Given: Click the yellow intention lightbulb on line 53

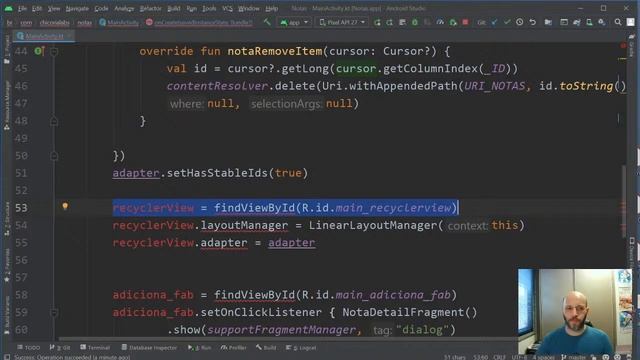Looking at the screenshot, I should click(65, 206).
